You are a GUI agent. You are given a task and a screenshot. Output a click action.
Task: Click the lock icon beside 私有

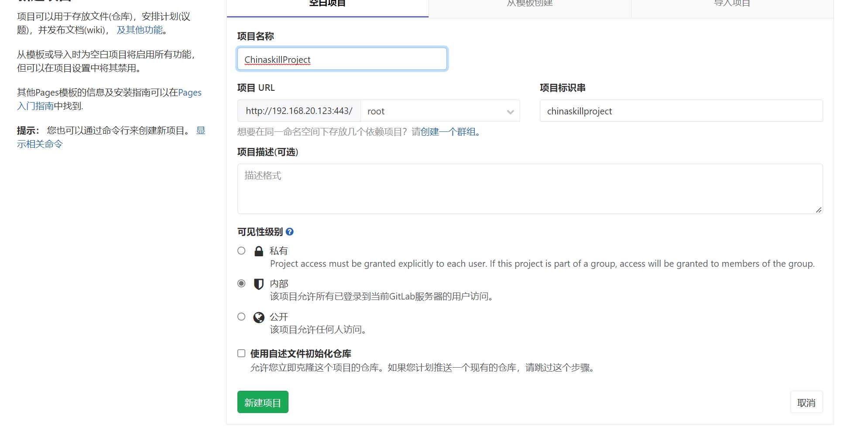click(x=259, y=251)
